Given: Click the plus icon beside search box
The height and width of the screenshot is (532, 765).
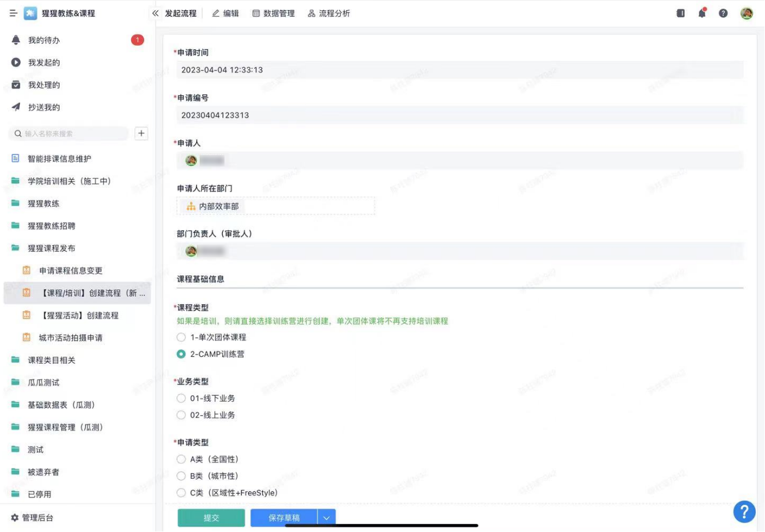Looking at the screenshot, I should [x=141, y=134].
